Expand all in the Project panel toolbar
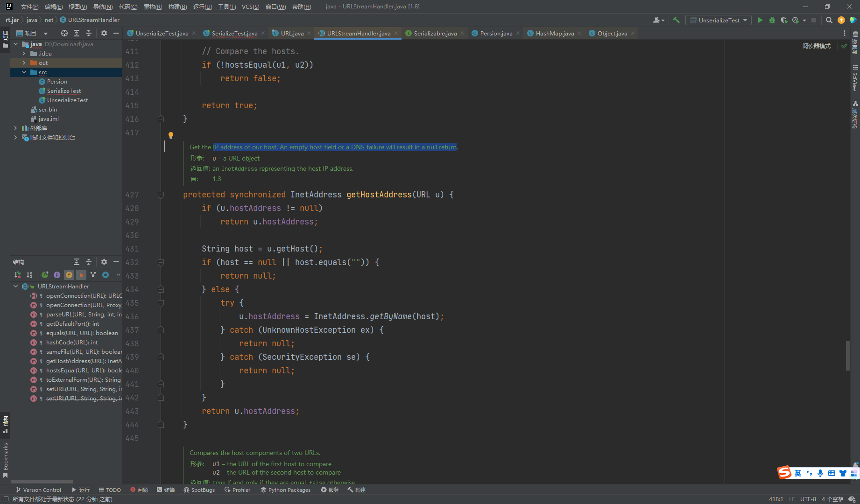This screenshot has width=860, height=504. (77, 33)
